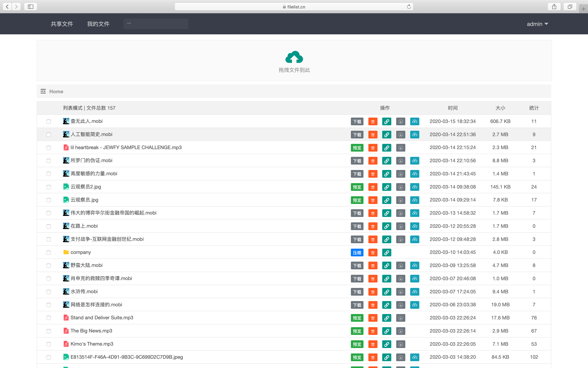This screenshot has width=588, height=368.
Task: Click grey download-circle icon for lil heartbreak mp3
Action: tap(400, 148)
